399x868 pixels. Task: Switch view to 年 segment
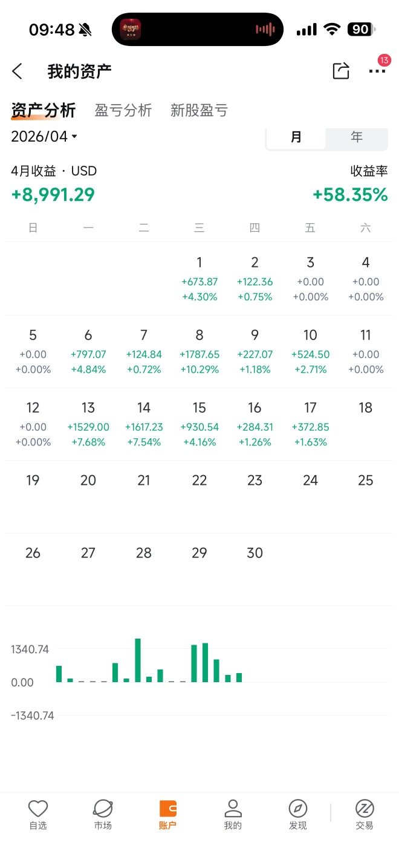[357, 137]
